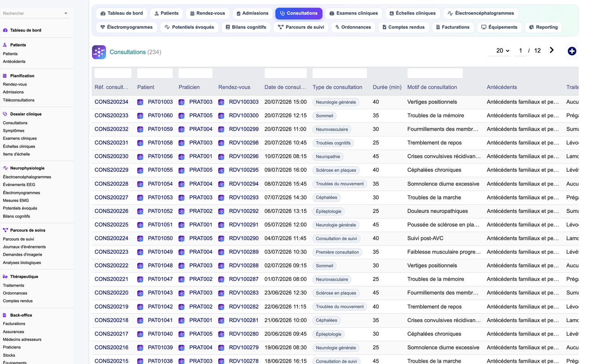Click appointment icon beside RDV100290
The width and height of the screenshot is (589, 364).
(221, 239)
